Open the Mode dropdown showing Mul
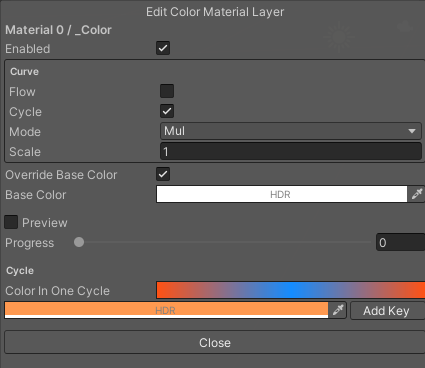The height and width of the screenshot is (368, 425). click(291, 131)
